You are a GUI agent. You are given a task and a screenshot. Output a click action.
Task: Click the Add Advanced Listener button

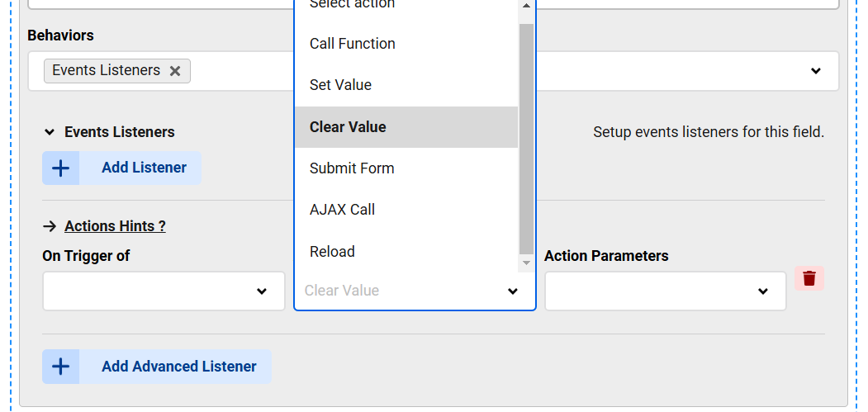pos(157,367)
